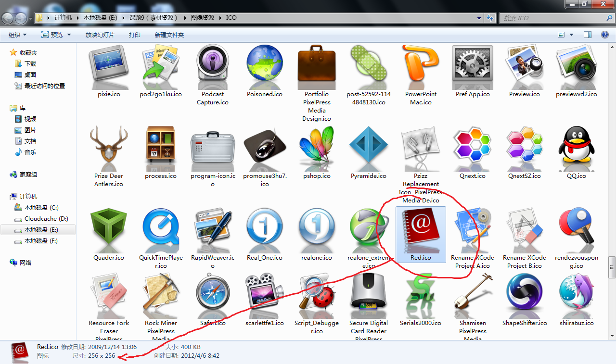Click the Red.ico thumbnail in details pane
The height and width of the screenshot is (364, 616).
click(x=20, y=351)
